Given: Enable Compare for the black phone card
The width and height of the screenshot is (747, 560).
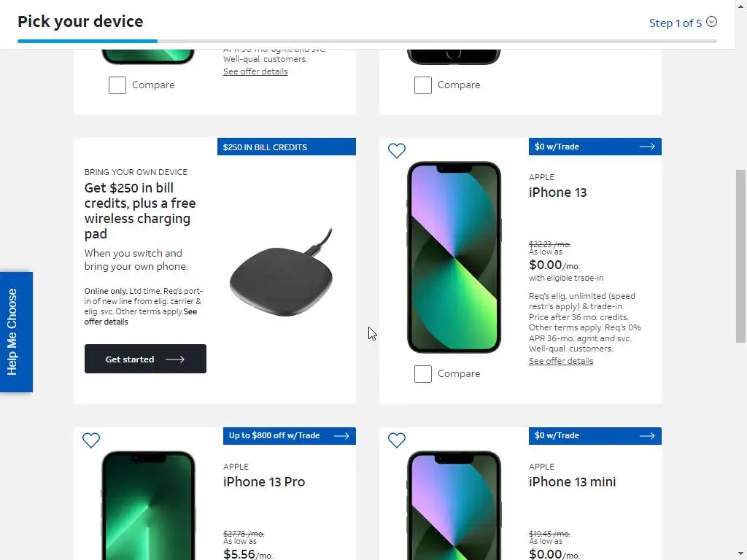Looking at the screenshot, I should coord(423,85).
